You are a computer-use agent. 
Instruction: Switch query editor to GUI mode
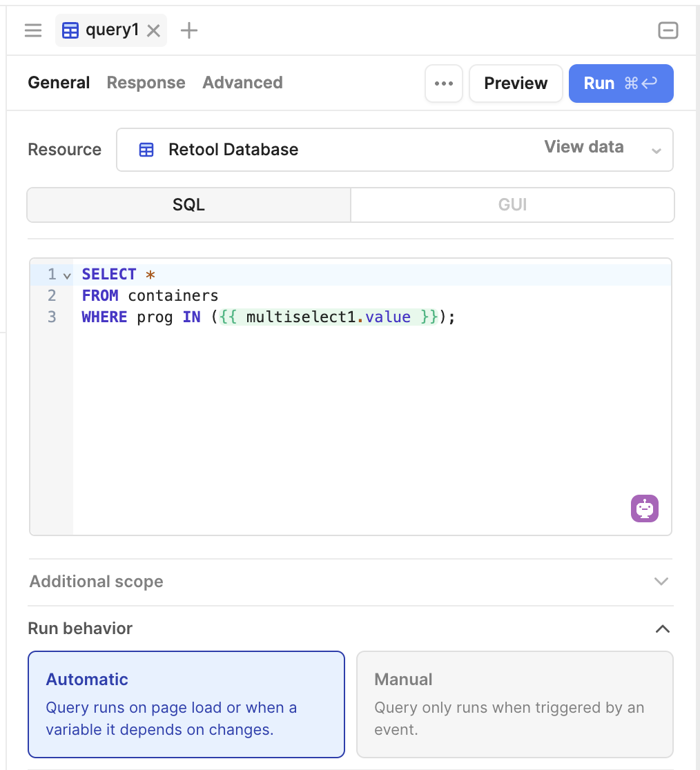(x=512, y=205)
